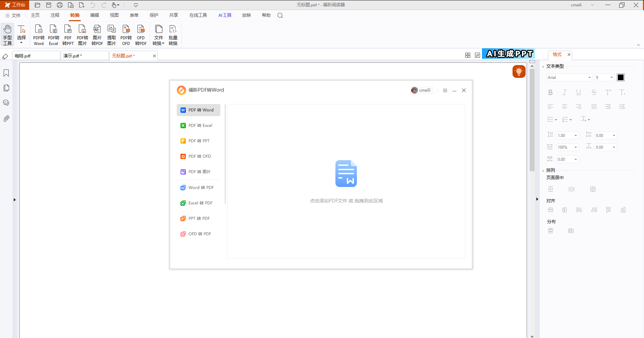Click the save icon in title bar
The width and height of the screenshot is (644, 338).
click(x=49, y=5)
